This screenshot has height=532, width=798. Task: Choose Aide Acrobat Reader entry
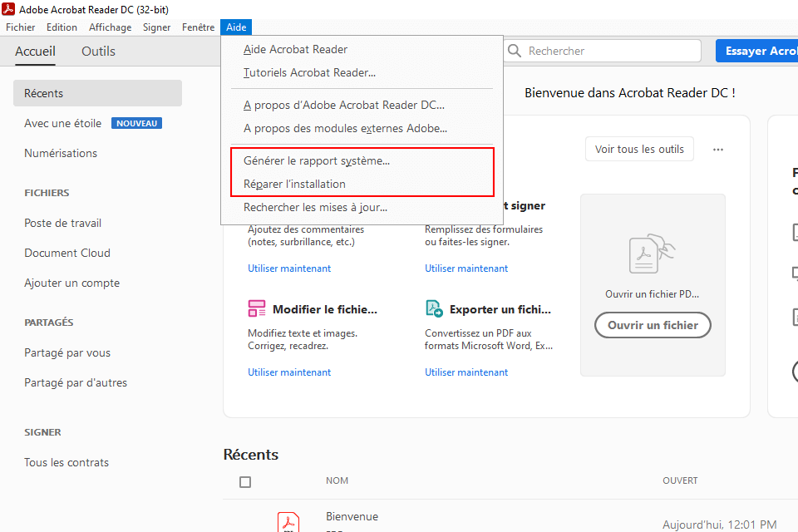pos(295,49)
